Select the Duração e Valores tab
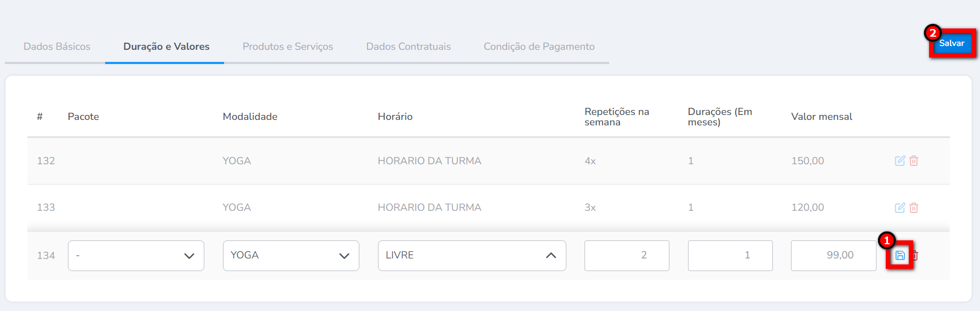This screenshot has height=311, width=980. tap(166, 47)
